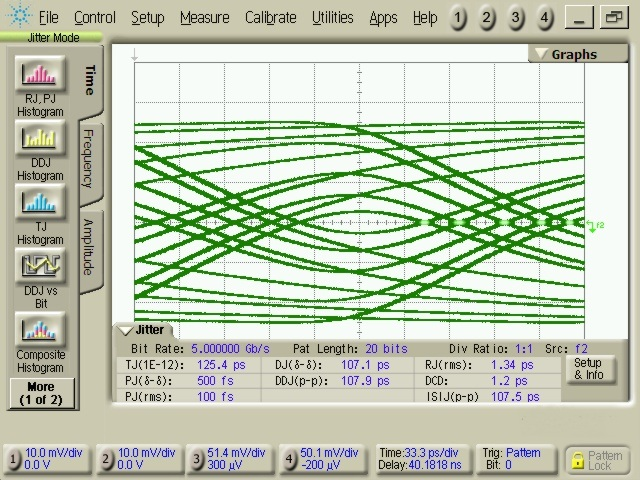This screenshot has height=480, width=640.
Task: Open the TJ Histogram view
Action: pyautogui.click(x=40, y=201)
